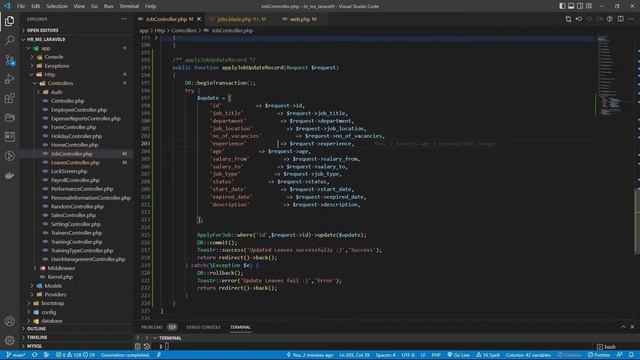Expand the folded code at line 189

click(156, 38)
